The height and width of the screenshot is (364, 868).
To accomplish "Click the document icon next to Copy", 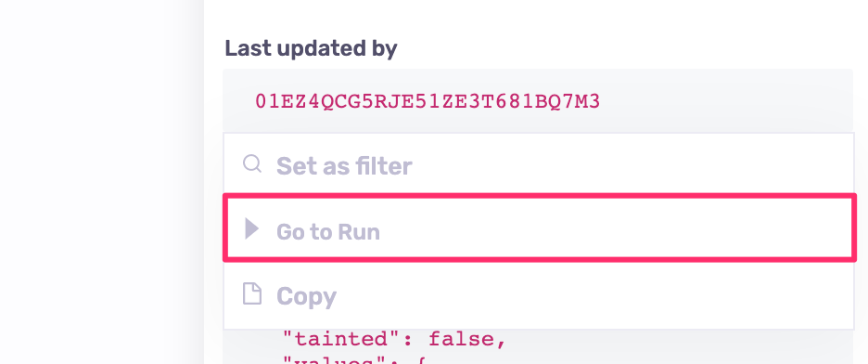I will pyautogui.click(x=252, y=293).
